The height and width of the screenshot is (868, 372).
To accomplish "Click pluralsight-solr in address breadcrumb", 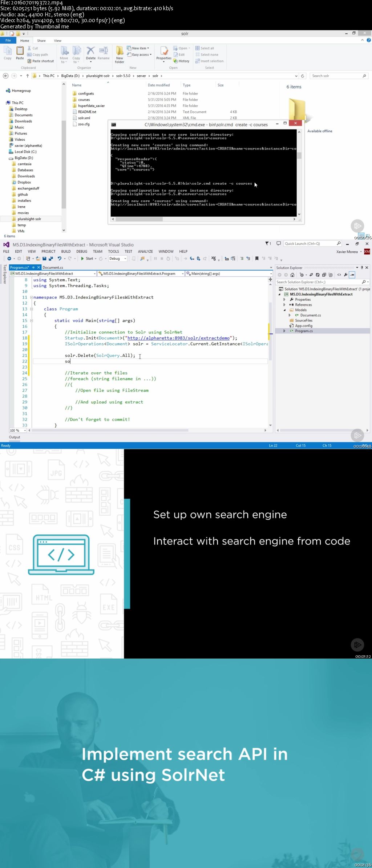I will pos(98,76).
